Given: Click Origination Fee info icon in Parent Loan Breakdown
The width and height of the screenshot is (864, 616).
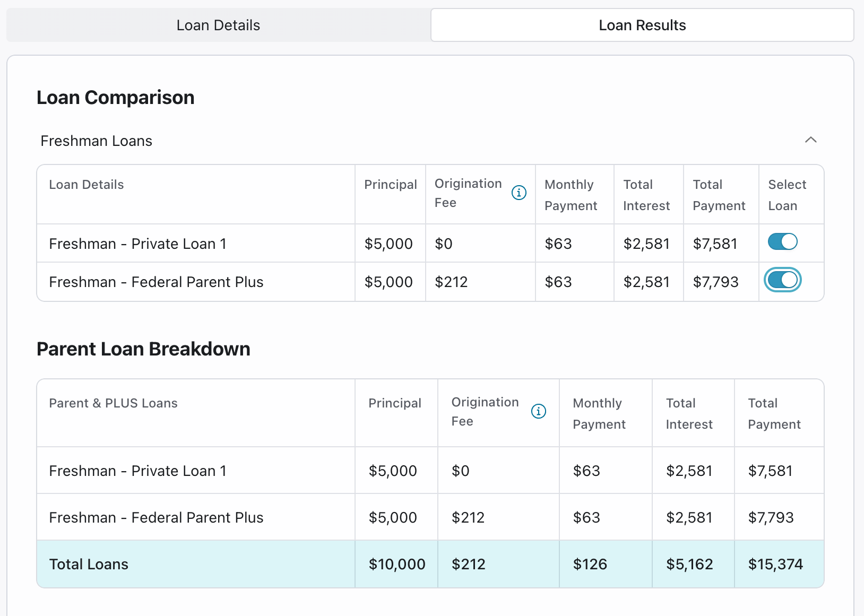Looking at the screenshot, I should point(538,411).
